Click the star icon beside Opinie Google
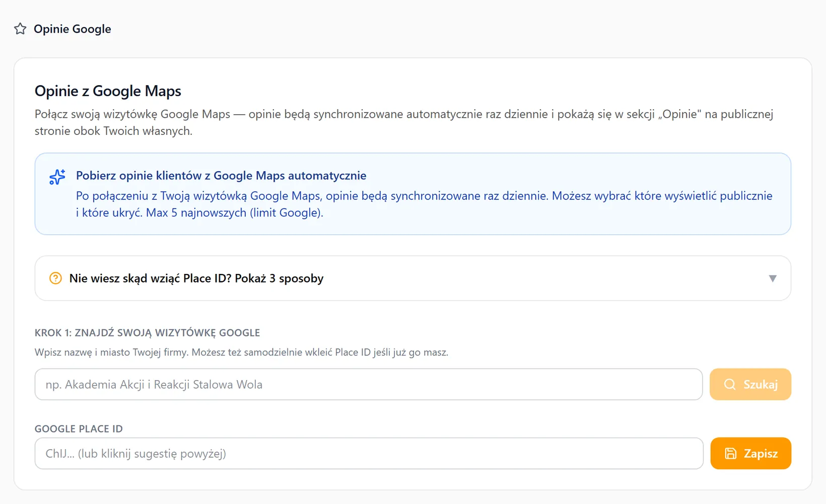This screenshot has width=826, height=504. (20, 29)
